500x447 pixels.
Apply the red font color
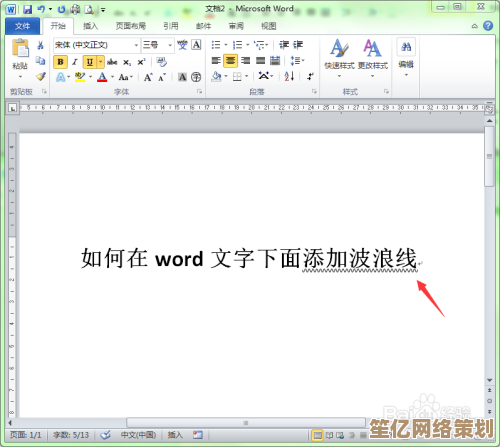(x=102, y=77)
